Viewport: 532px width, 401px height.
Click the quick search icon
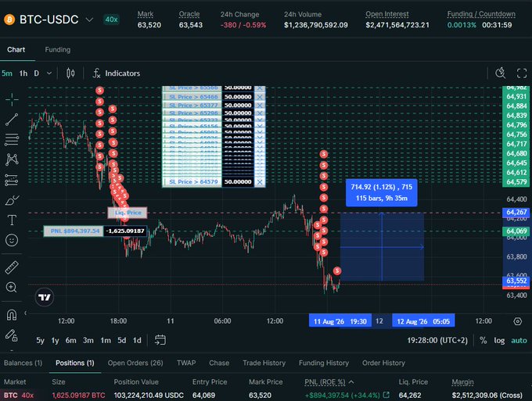(x=501, y=73)
